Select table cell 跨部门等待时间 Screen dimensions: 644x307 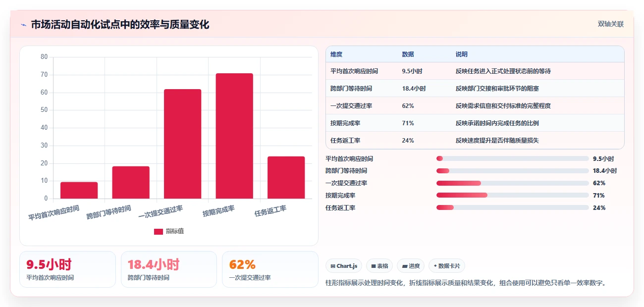click(351, 89)
